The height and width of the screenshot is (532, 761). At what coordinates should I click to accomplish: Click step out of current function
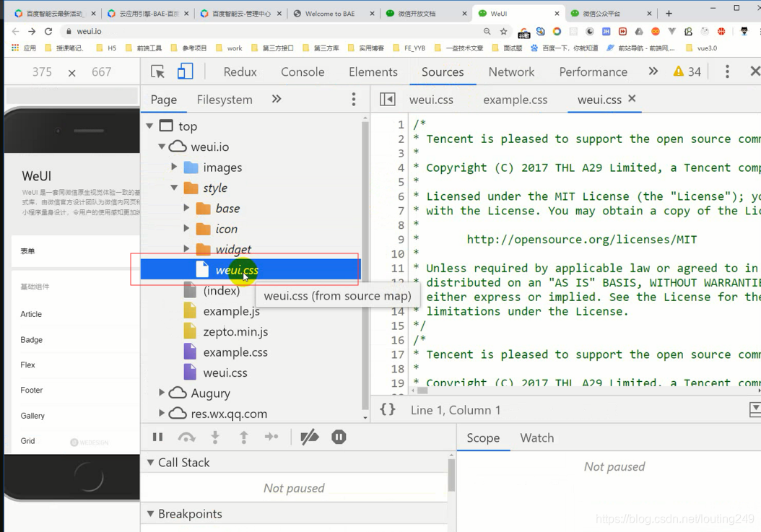[x=243, y=437]
